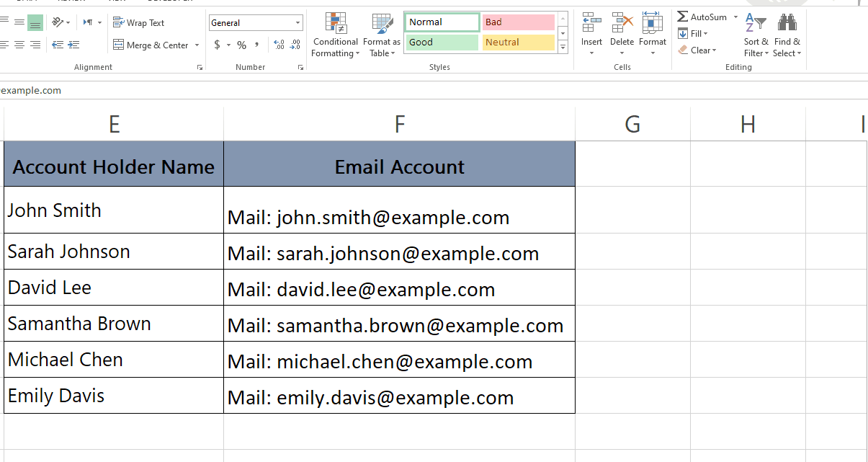Select the Michael Chen cell

[x=114, y=360]
